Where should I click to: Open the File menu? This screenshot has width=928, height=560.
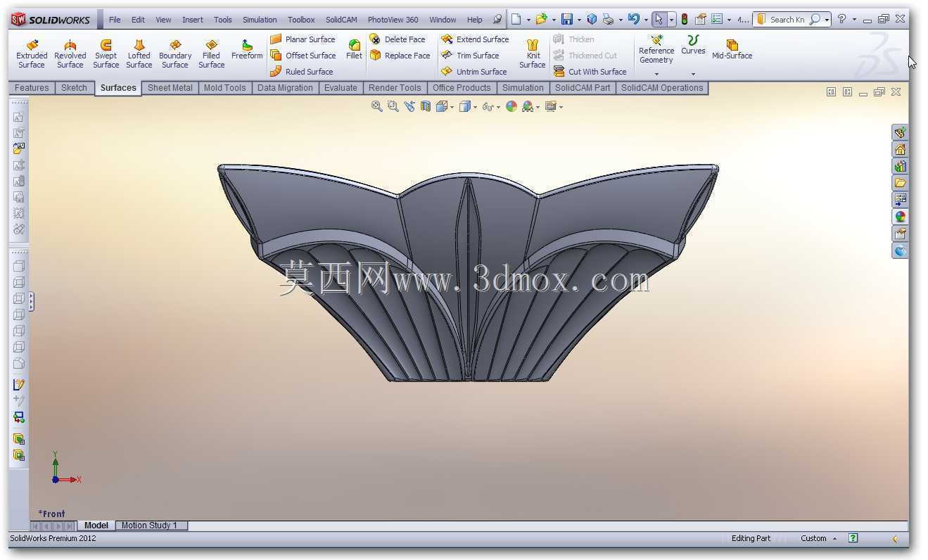pos(115,20)
